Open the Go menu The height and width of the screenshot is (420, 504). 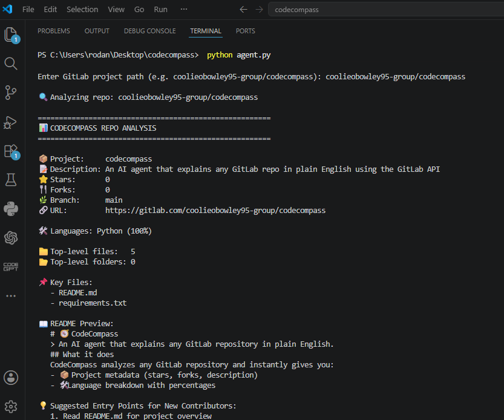point(139,9)
